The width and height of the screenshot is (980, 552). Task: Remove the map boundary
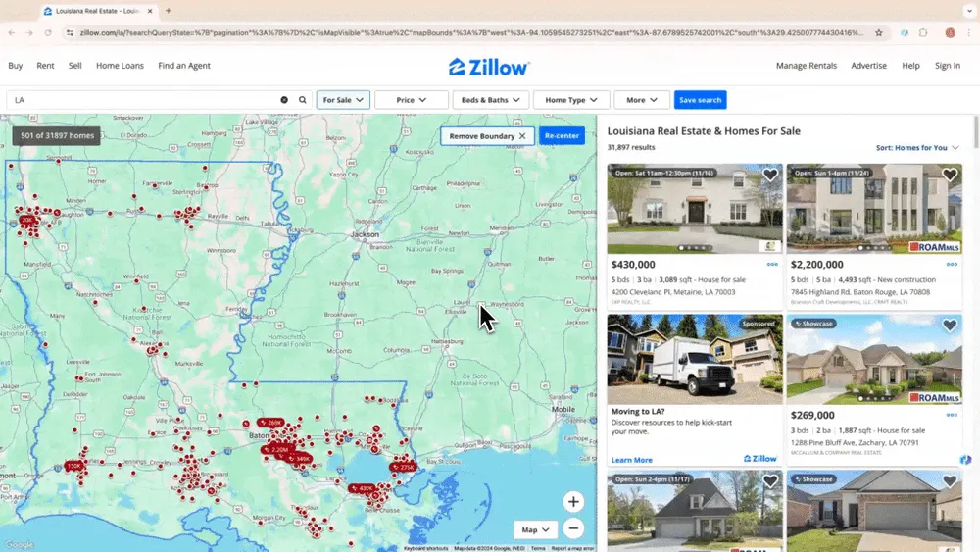tap(487, 135)
